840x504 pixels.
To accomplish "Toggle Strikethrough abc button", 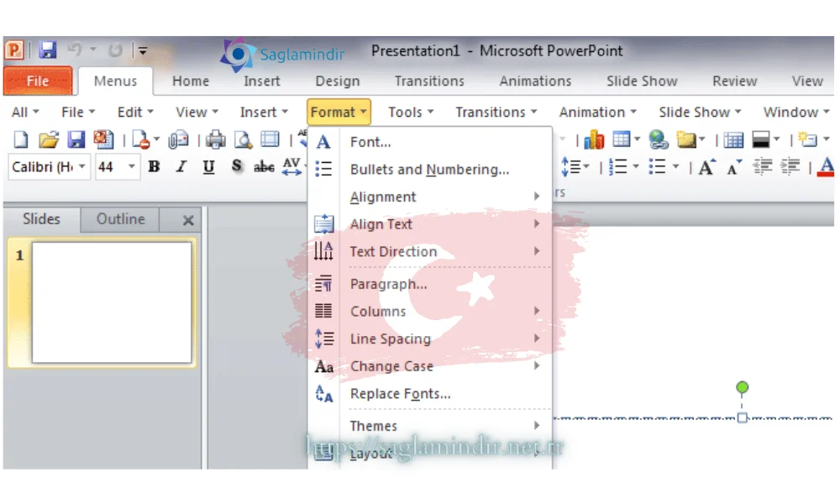I will point(264,167).
